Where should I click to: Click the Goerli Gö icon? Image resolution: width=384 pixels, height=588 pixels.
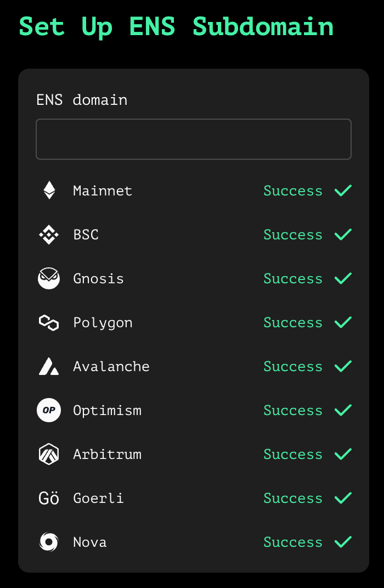pyautogui.click(x=49, y=498)
